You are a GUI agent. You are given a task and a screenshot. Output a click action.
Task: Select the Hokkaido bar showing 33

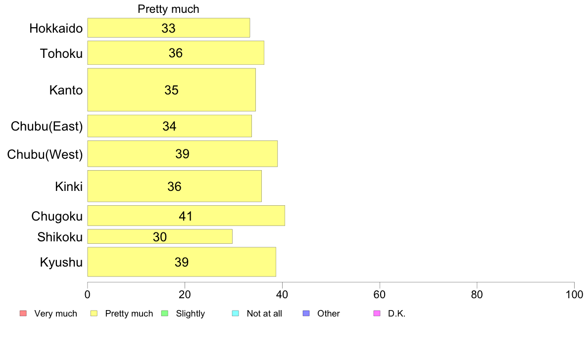click(169, 28)
